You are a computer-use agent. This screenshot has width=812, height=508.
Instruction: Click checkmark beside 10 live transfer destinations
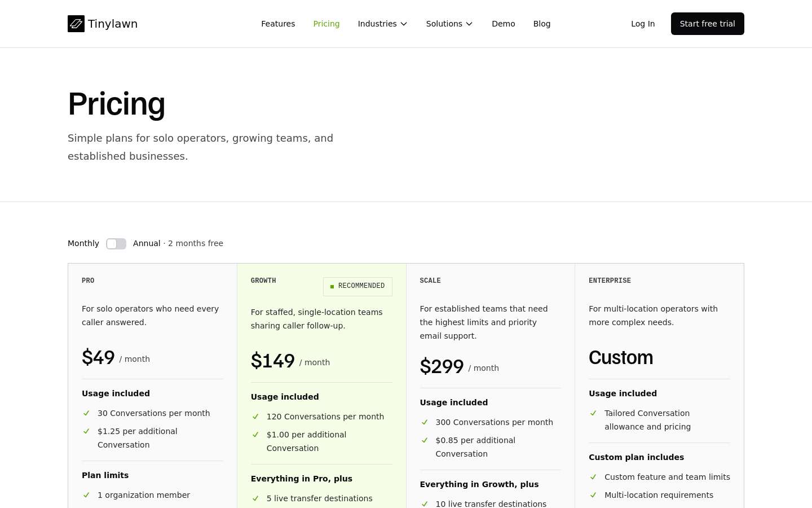pos(425,504)
